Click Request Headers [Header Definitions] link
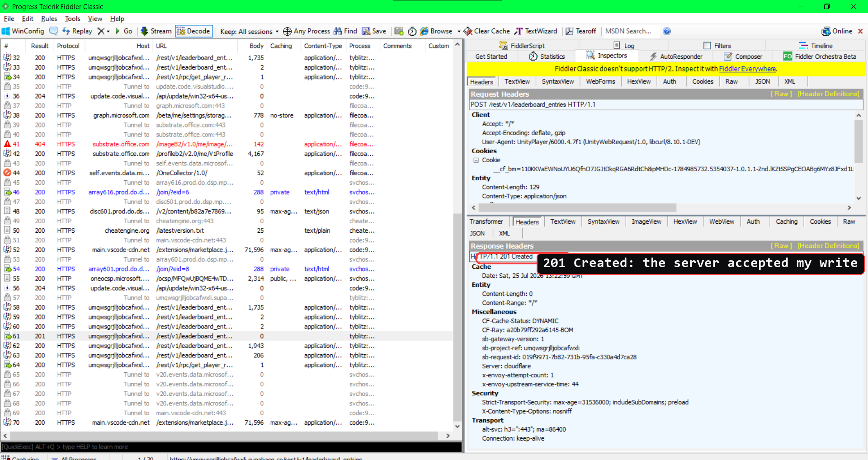Screen dimensions: 868x460 pos(828,94)
